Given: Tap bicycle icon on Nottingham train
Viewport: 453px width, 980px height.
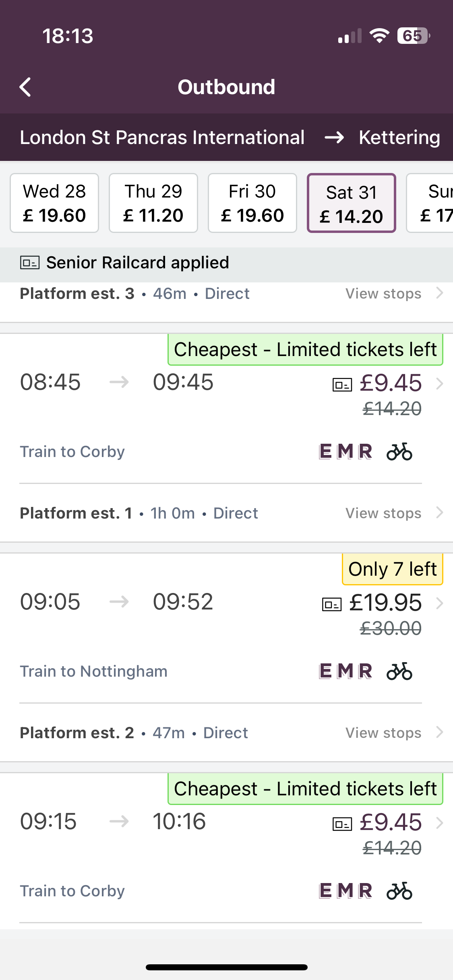Looking at the screenshot, I should [399, 671].
